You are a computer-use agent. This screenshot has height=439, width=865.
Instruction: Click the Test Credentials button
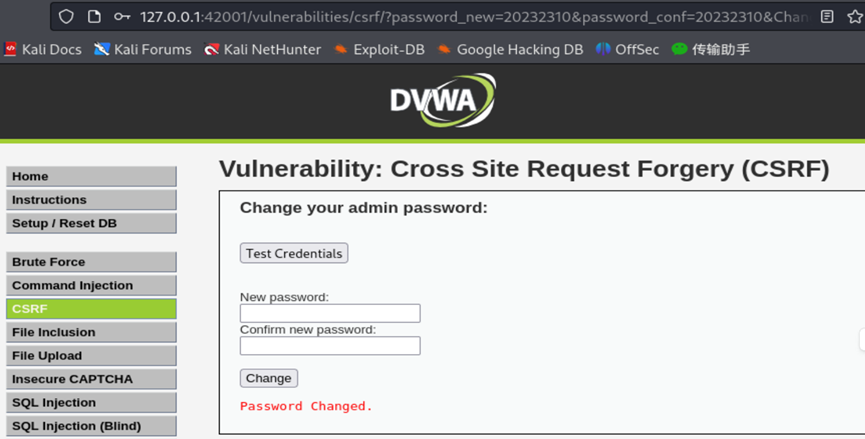(294, 254)
